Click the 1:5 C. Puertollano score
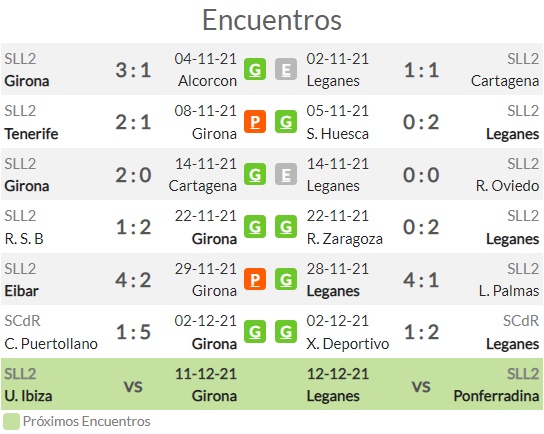The width and height of the screenshot is (544, 434). point(133,332)
